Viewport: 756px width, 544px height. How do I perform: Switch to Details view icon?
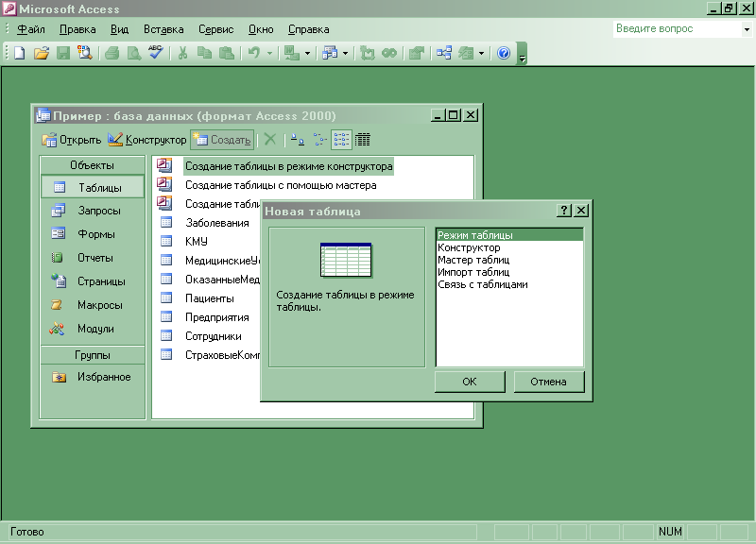click(x=363, y=140)
